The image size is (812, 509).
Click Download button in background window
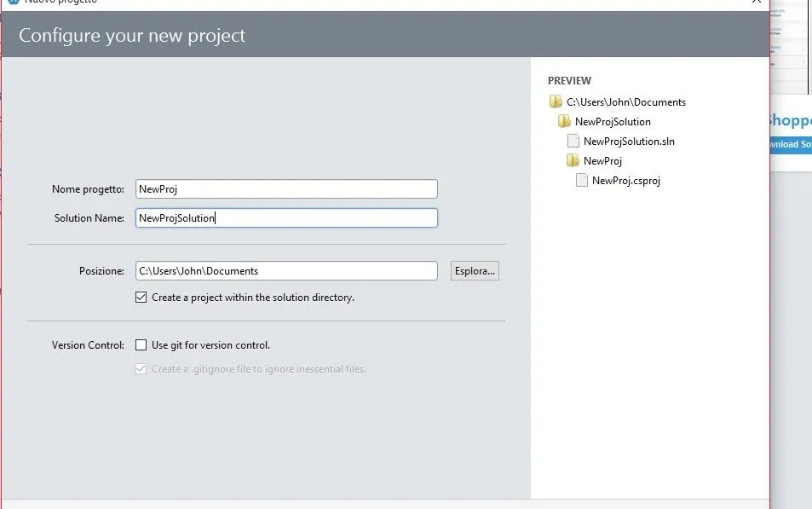791,144
